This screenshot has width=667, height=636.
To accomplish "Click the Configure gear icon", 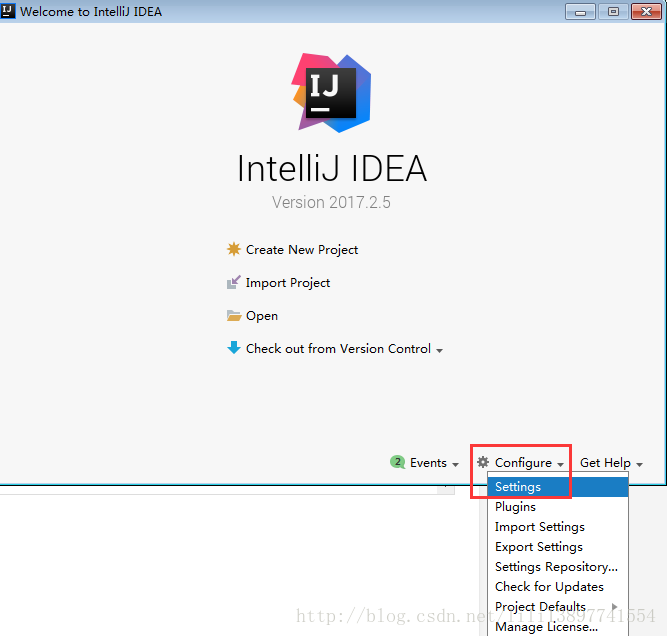I will [x=483, y=462].
